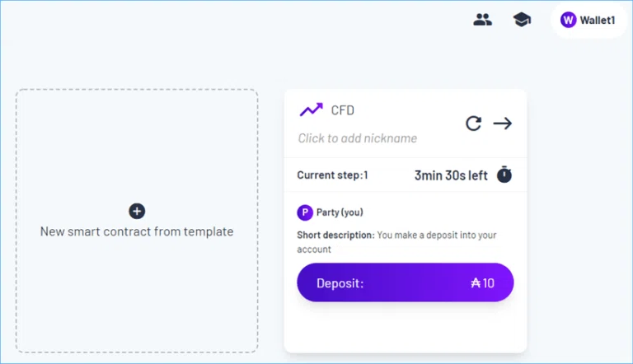Click the CFD trend chart icon

(x=311, y=110)
